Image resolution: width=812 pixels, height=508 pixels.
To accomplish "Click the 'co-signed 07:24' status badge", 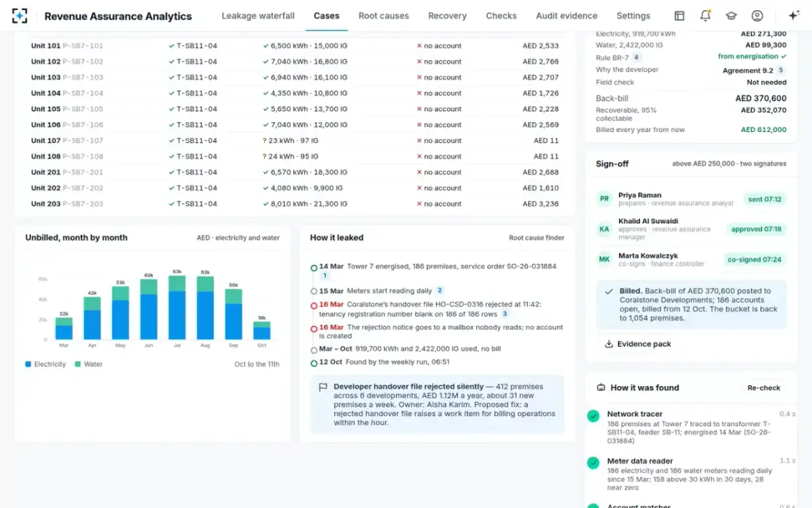I will tap(754, 259).
